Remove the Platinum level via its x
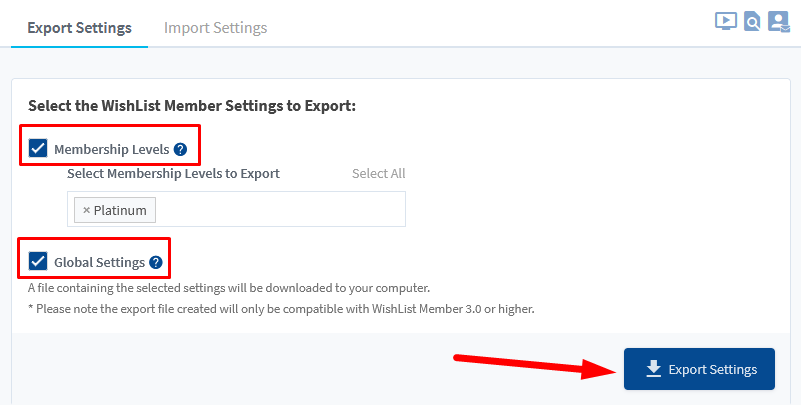Image resolution: width=801 pixels, height=405 pixels. point(86,210)
